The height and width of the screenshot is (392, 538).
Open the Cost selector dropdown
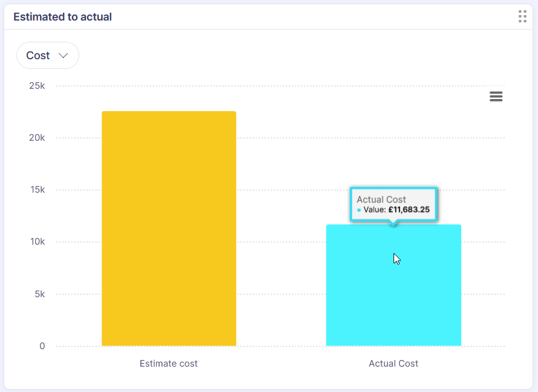[x=47, y=56]
